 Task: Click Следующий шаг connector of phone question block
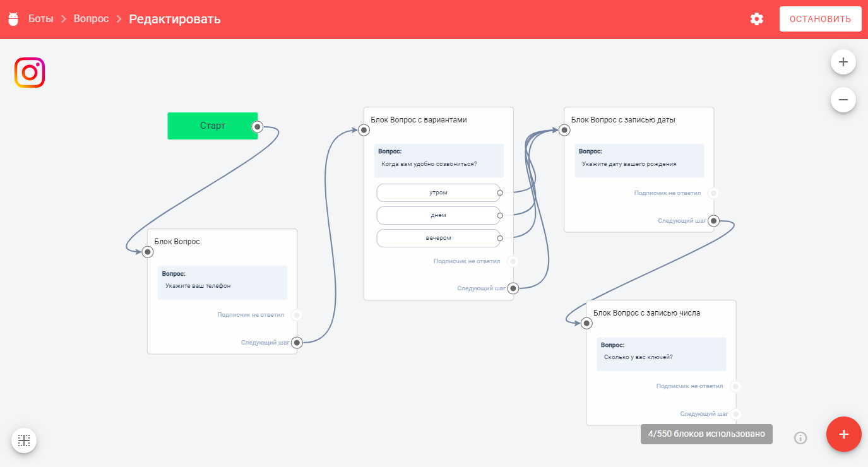point(297,343)
